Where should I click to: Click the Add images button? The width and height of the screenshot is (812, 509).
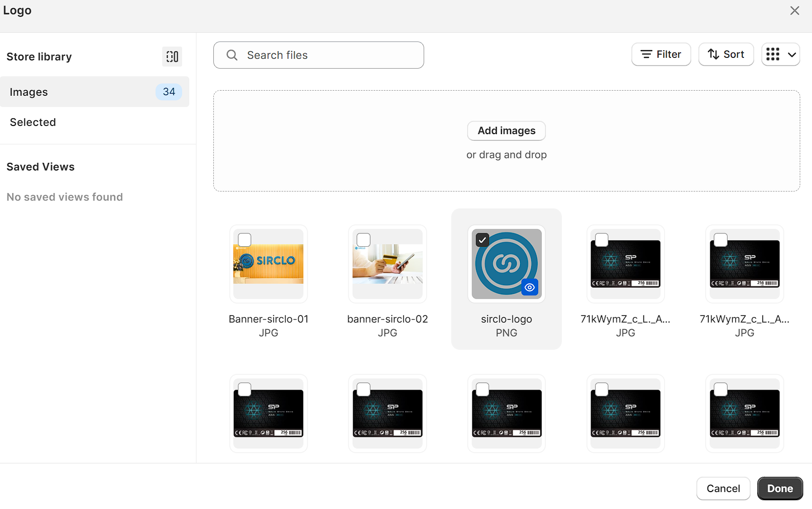507,131
